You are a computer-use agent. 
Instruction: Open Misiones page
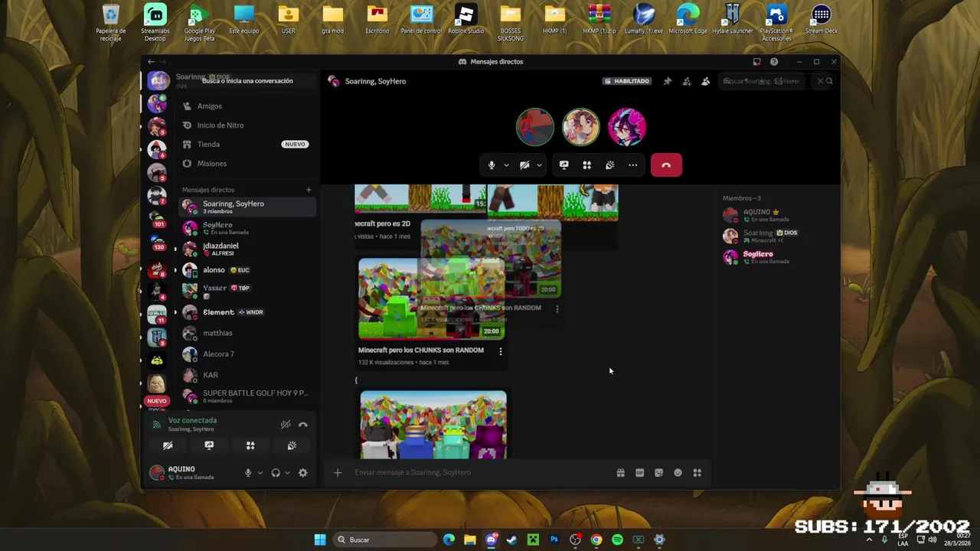tap(247, 163)
